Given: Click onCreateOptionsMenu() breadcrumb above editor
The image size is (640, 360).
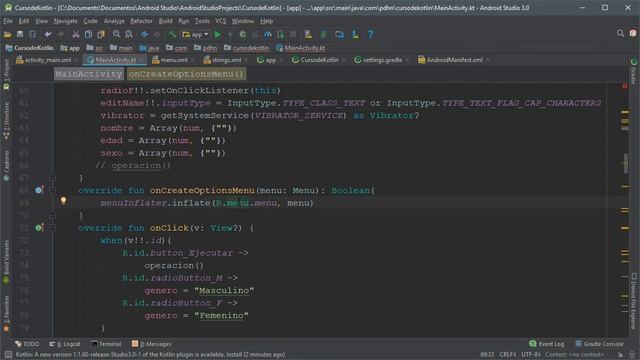Looking at the screenshot, I should 186,74.
